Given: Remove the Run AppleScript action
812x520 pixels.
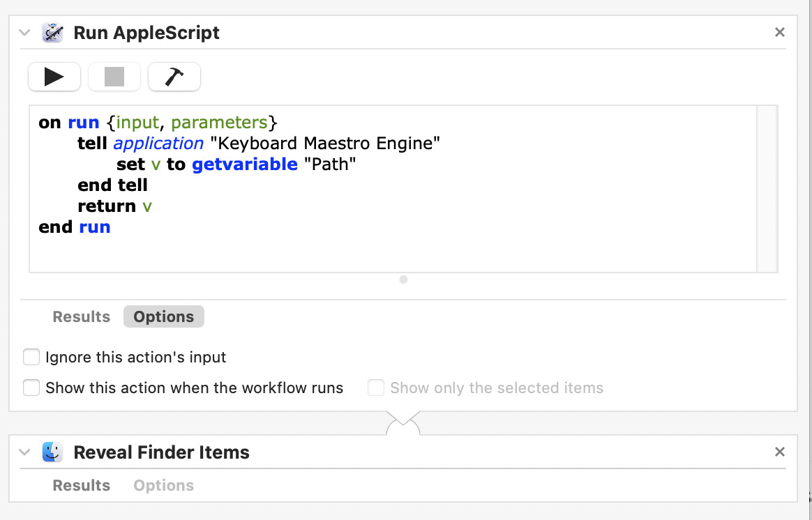Looking at the screenshot, I should point(779,32).
